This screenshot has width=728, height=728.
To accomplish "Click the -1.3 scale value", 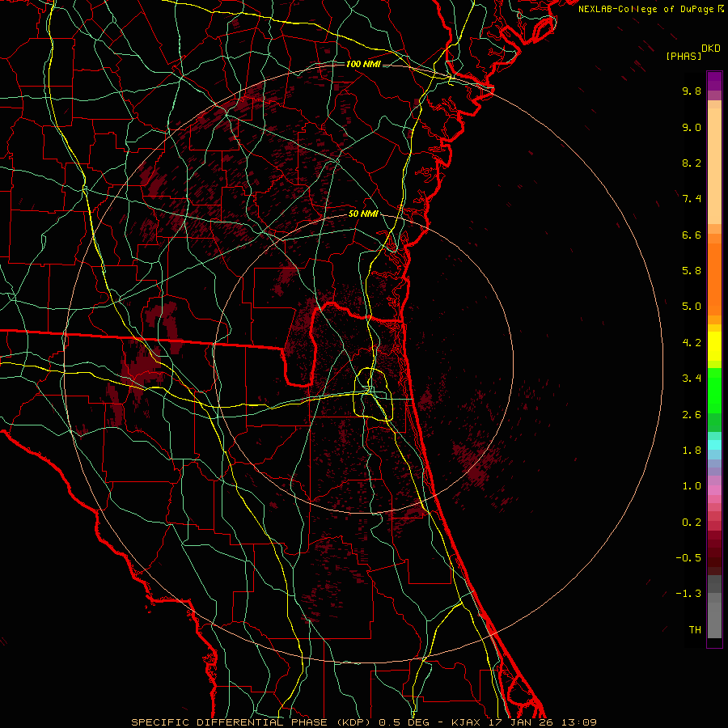I will pos(688,594).
